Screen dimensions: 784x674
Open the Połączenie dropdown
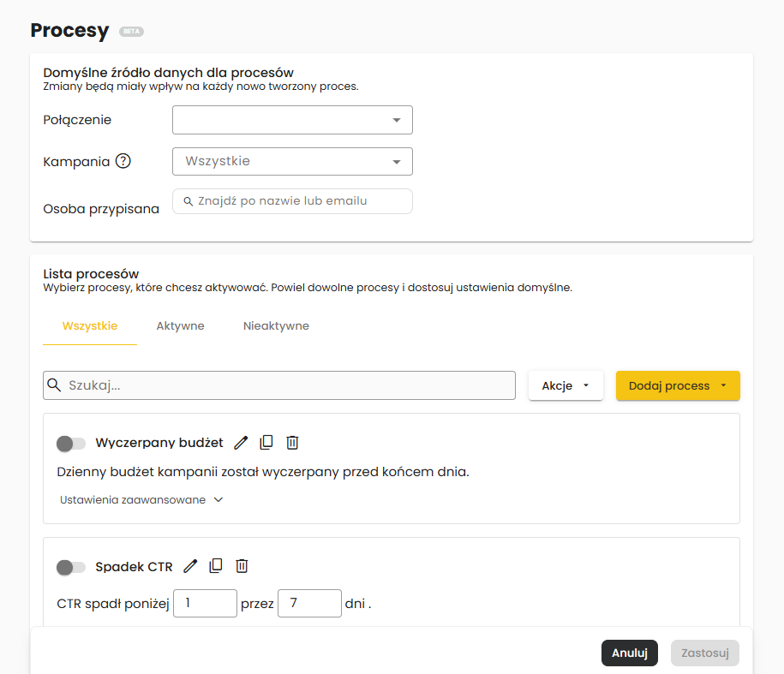click(292, 120)
